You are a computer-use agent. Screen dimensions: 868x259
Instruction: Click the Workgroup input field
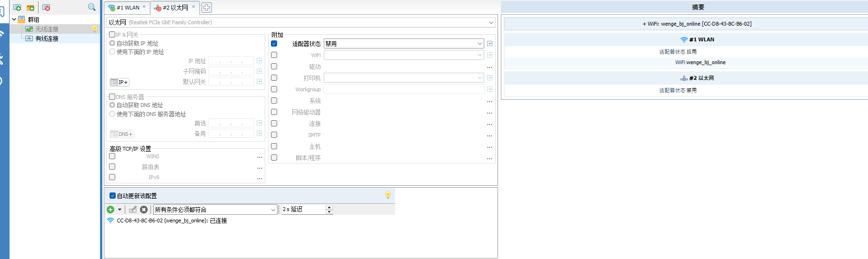pyautogui.click(x=404, y=89)
